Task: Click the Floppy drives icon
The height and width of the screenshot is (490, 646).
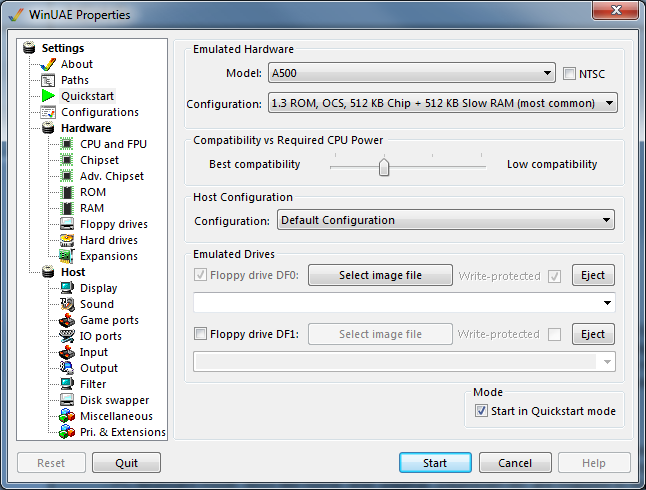Action: click(67, 224)
